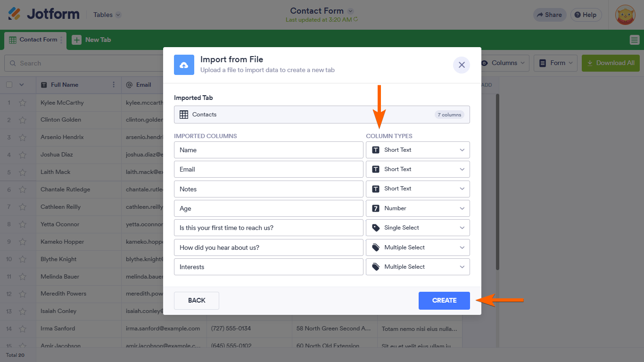The height and width of the screenshot is (362, 644).
Task: Click the plus icon beside New Tab
Action: tap(76, 40)
